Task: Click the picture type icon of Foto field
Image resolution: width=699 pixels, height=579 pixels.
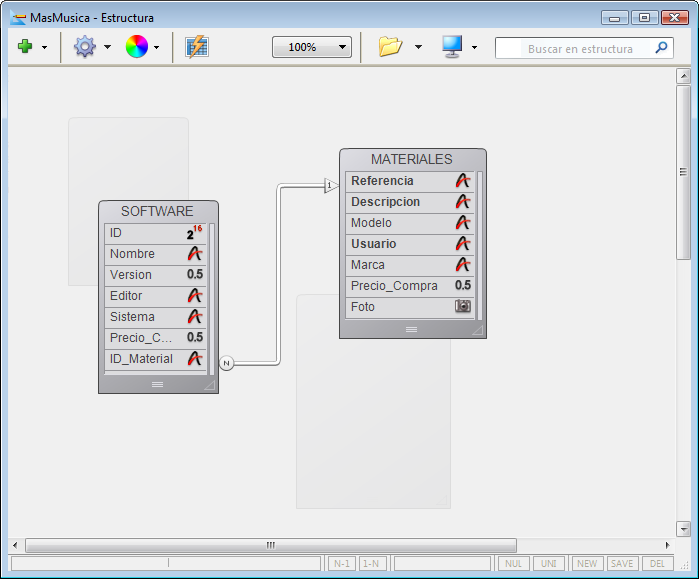Action: pos(463,307)
